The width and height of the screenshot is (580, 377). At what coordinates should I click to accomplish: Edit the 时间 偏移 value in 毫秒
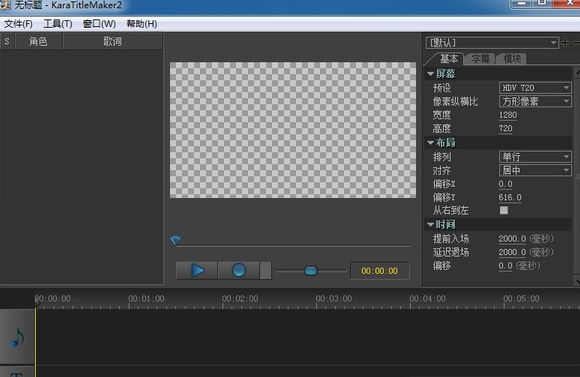click(x=505, y=266)
